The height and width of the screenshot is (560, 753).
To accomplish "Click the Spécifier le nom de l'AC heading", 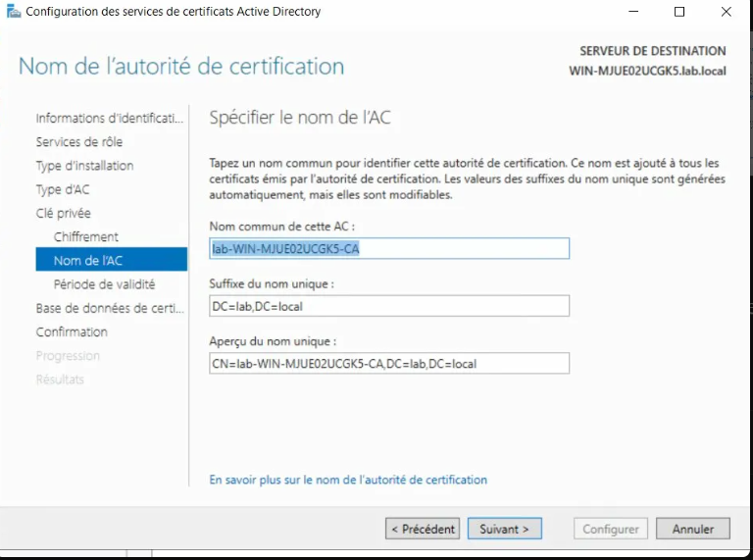I will pos(300,118).
